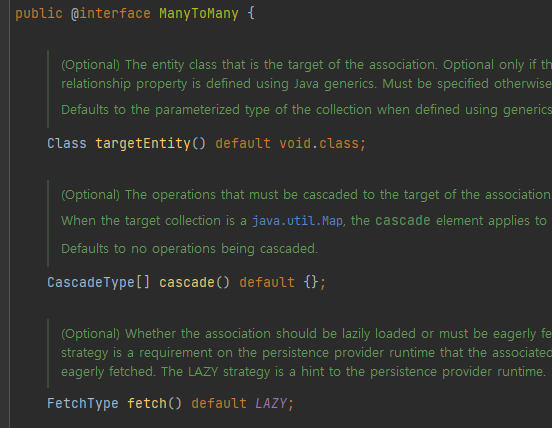Image resolution: width=552 pixels, height=428 pixels.
Task: Click the Class return type of targetEntity
Action: (67, 144)
